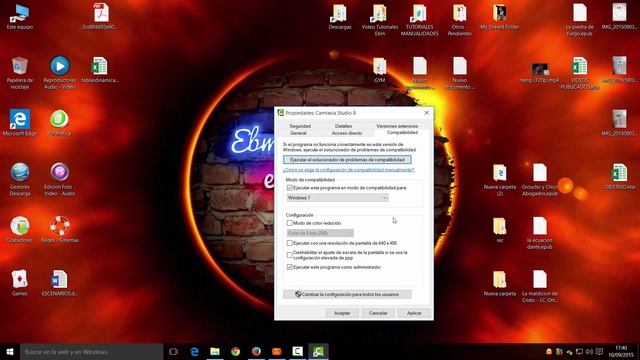This screenshot has width=640, height=360.
Task: Select the Edicion Foto - Video - Audio icon
Action: [60, 179]
